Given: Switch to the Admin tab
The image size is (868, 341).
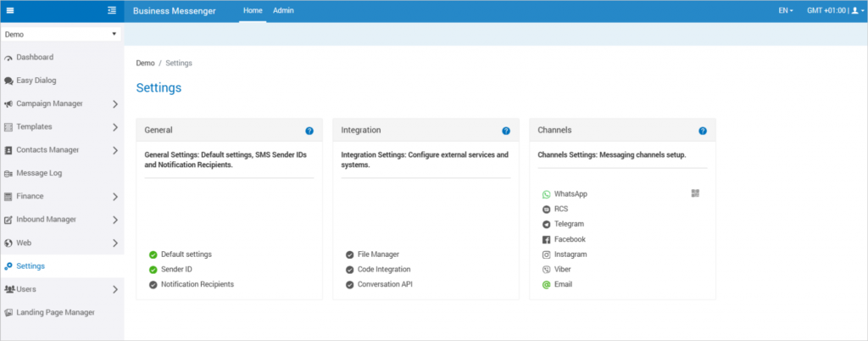Looking at the screenshot, I should 283,11.
